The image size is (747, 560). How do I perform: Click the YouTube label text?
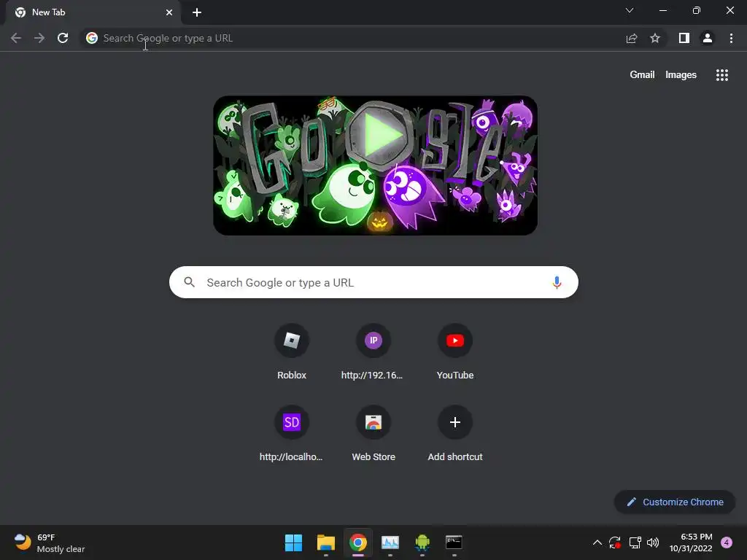click(455, 376)
